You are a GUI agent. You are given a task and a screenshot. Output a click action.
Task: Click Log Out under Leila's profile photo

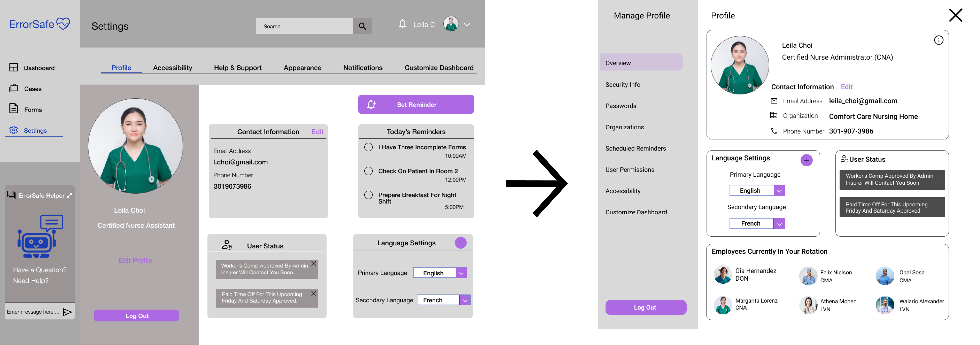click(136, 316)
